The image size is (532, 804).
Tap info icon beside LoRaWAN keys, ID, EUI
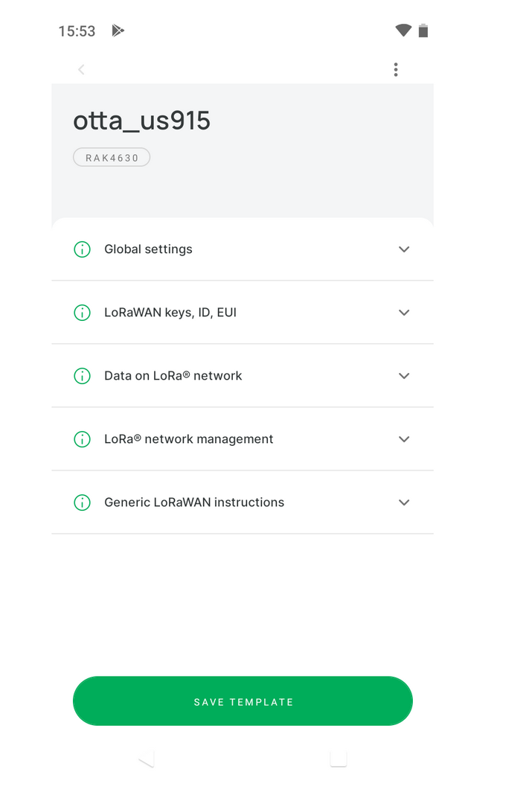82,312
